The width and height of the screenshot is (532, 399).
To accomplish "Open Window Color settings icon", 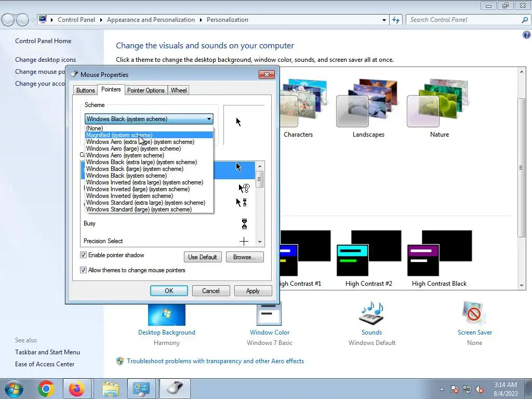I will (269, 314).
